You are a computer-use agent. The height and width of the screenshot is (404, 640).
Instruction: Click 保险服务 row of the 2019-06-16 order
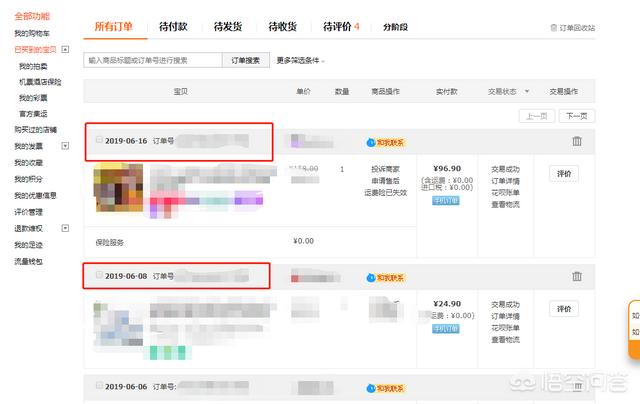point(250,242)
